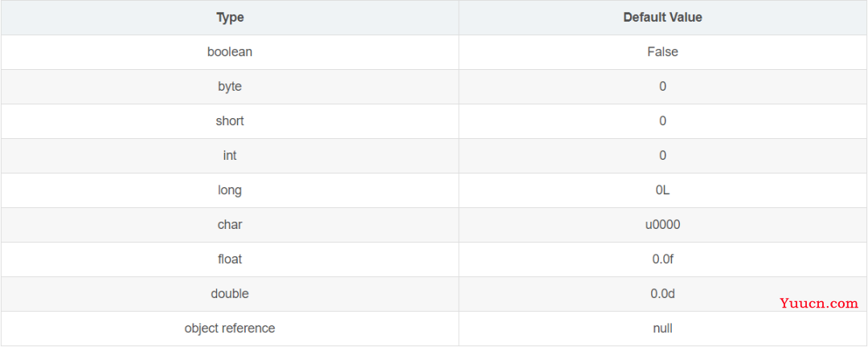
Task: Click the byte type cell
Action: (x=230, y=87)
